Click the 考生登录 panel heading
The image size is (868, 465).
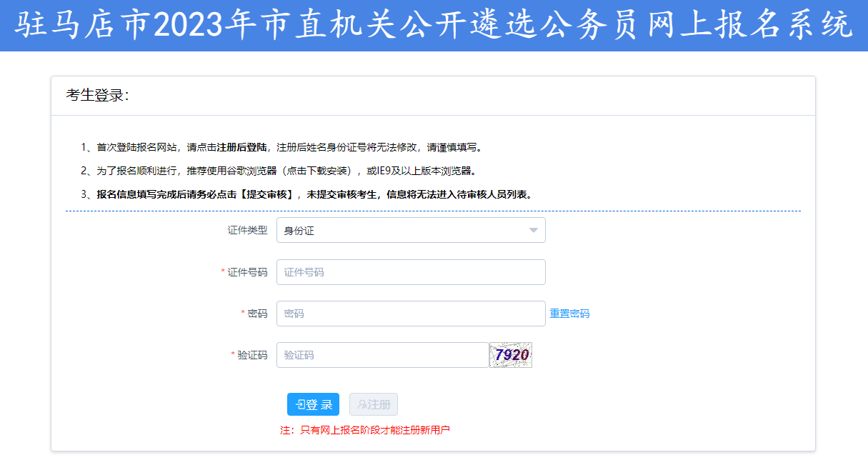click(98, 96)
